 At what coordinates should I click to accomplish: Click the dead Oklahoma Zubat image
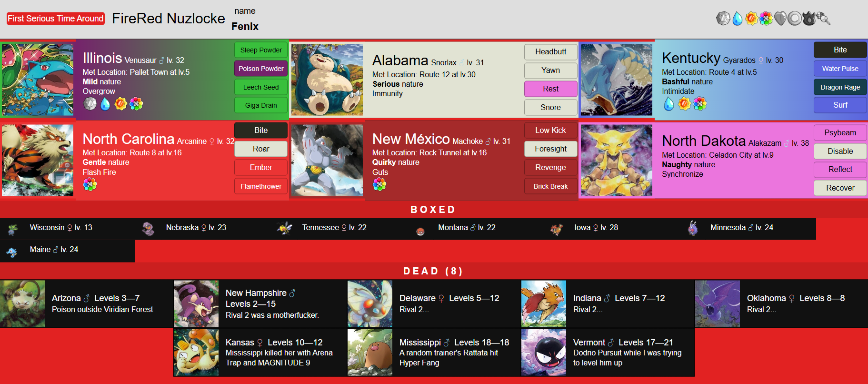click(x=718, y=303)
